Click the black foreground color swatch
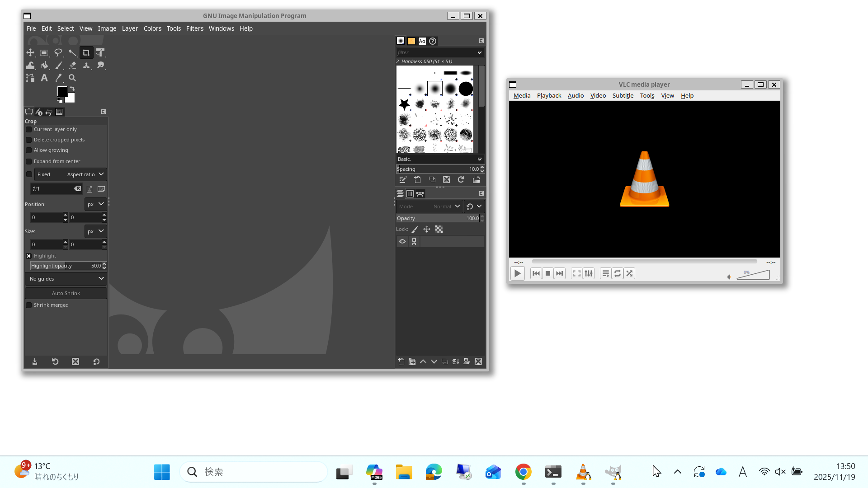 click(x=62, y=91)
